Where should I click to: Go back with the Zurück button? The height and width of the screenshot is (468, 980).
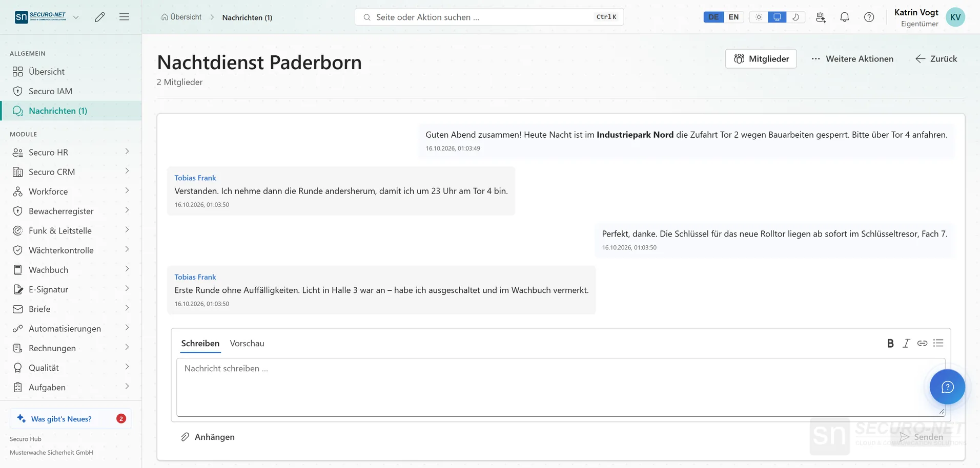pos(936,59)
